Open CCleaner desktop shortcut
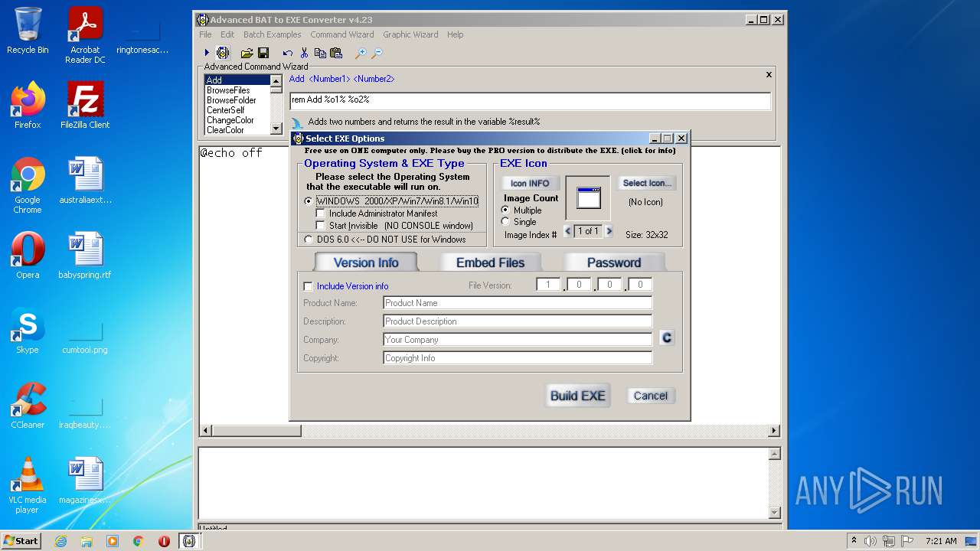 pos(28,405)
